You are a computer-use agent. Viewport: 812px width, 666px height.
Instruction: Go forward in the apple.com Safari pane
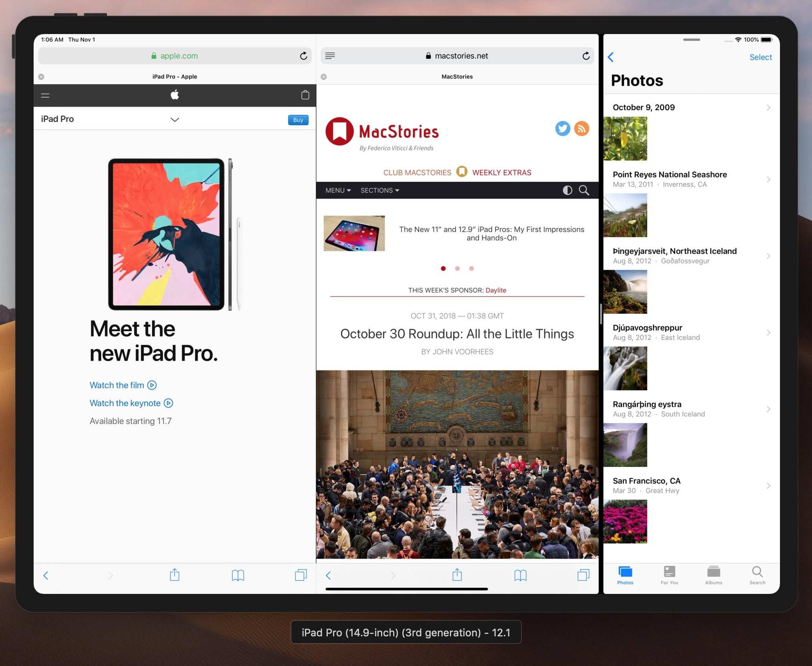[x=110, y=575]
